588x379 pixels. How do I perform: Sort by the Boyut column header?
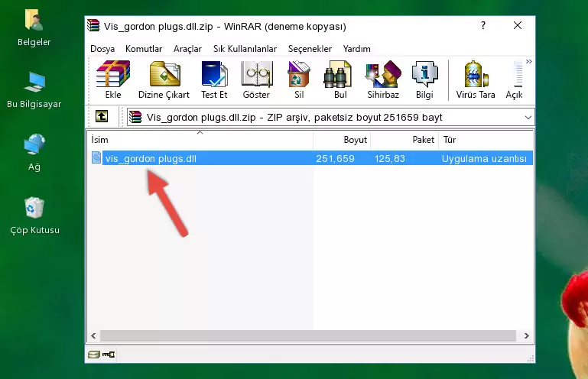[x=342, y=140]
